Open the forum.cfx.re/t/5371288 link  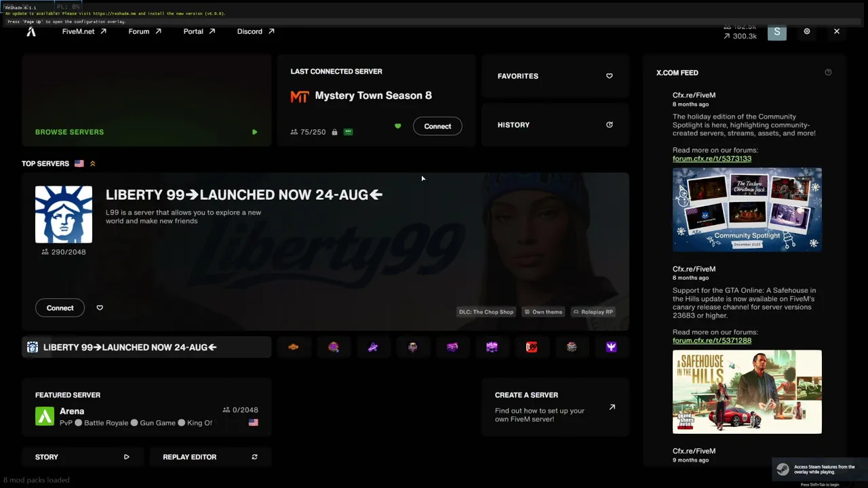point(712,340)
